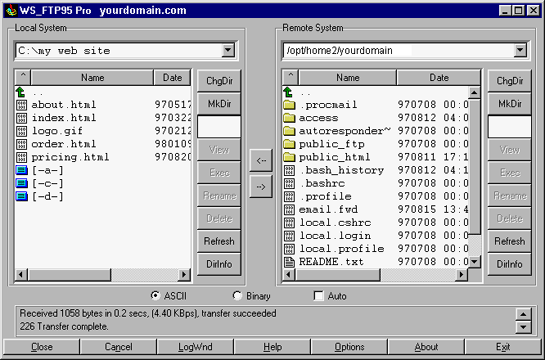Select the email.fwd file icon
Viewport: 545px width, 360px height.
coord(289,210)
